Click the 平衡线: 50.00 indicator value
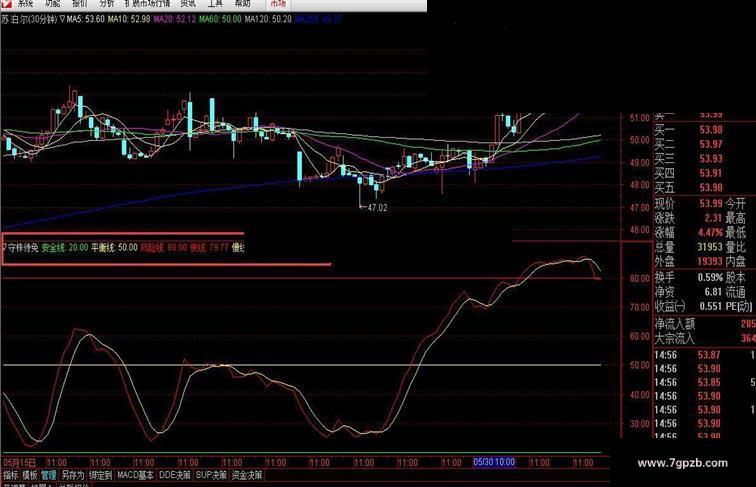This screenshot has width=756, height=487. tap(114, 248)
